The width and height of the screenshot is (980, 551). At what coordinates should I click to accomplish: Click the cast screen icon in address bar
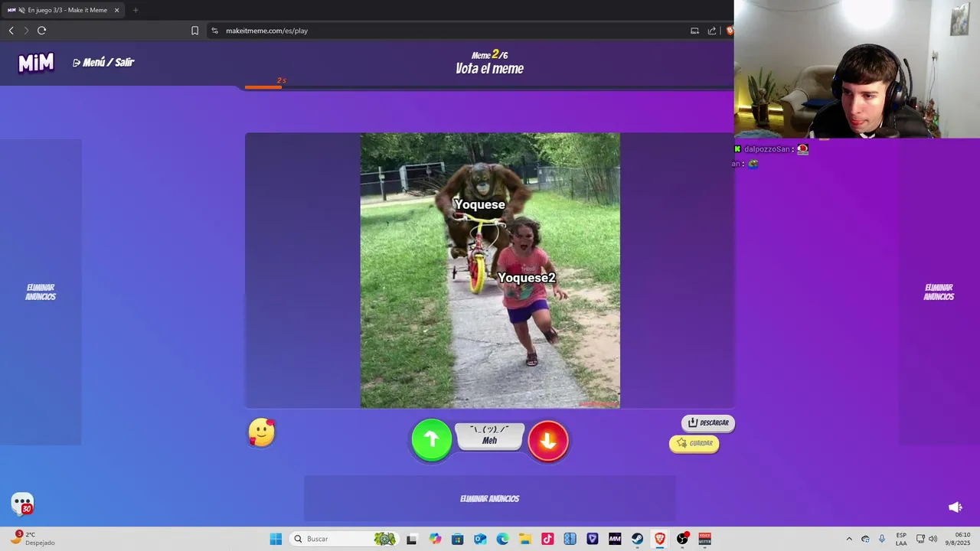[x=695, y=31]
